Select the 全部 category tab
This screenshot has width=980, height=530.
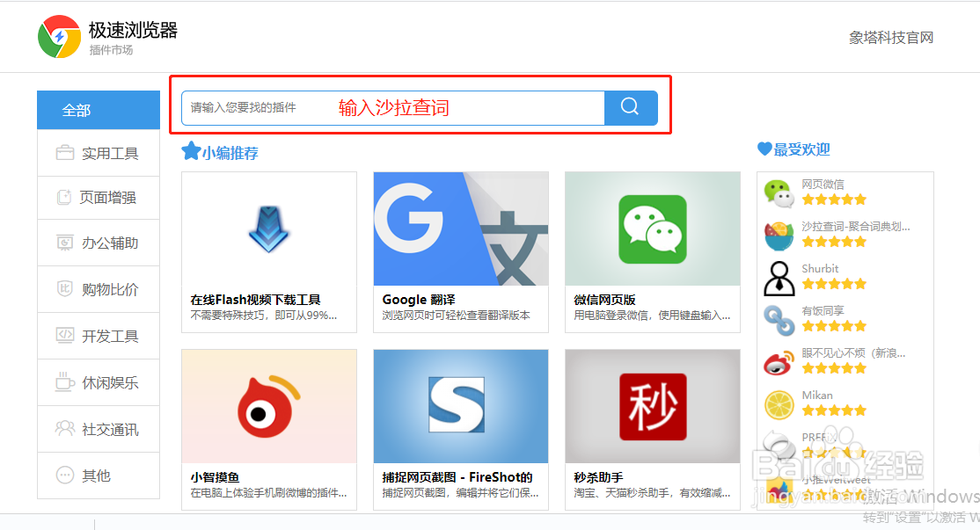click(99, 111)
